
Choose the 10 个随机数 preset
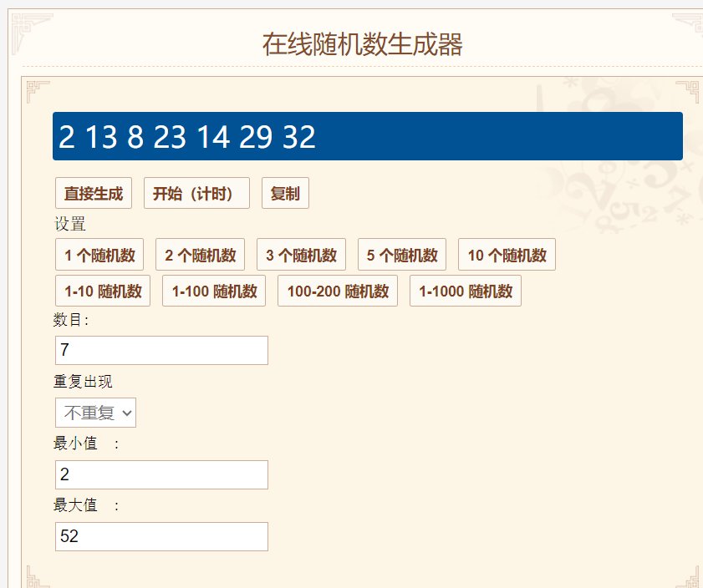[x=507, y=255]
